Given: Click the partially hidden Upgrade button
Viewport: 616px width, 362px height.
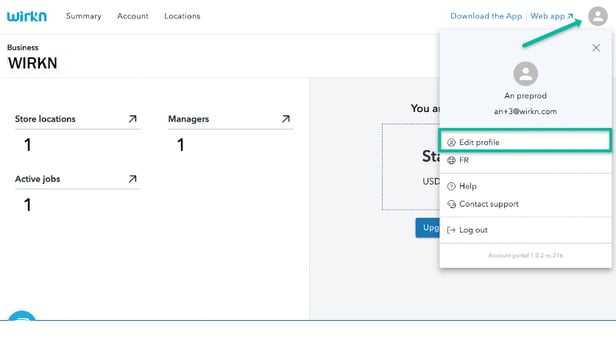Looking at the screenshot, I should tap(428, 228).
